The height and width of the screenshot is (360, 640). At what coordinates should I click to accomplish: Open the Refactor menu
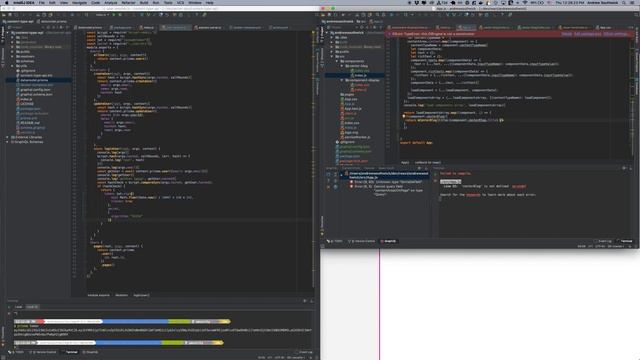[128, 2]
